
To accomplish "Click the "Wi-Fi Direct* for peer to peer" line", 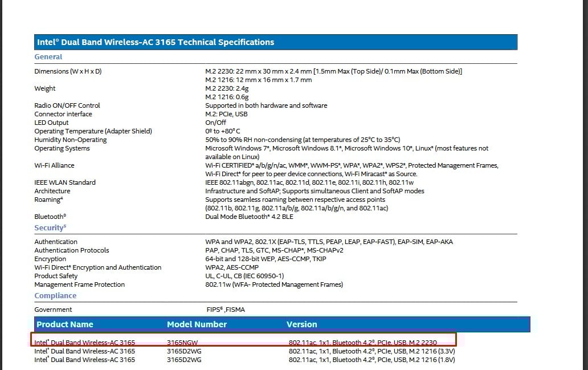I will pos(311,174).
